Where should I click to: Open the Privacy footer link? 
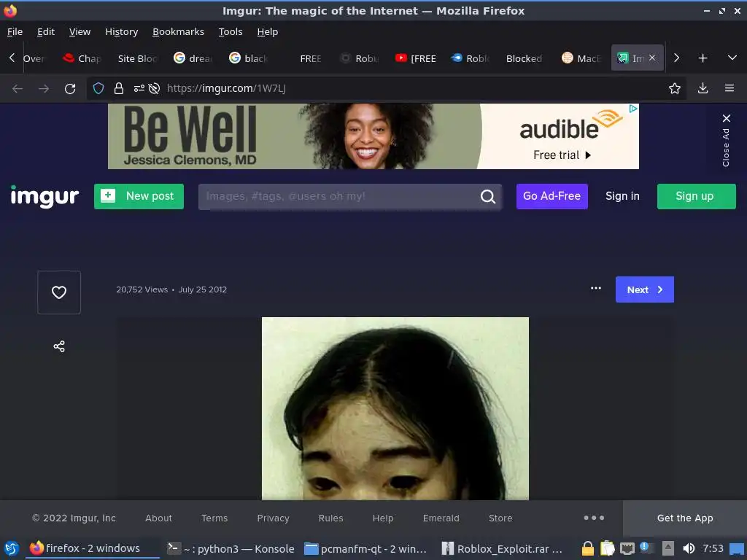tap(273, 518)
